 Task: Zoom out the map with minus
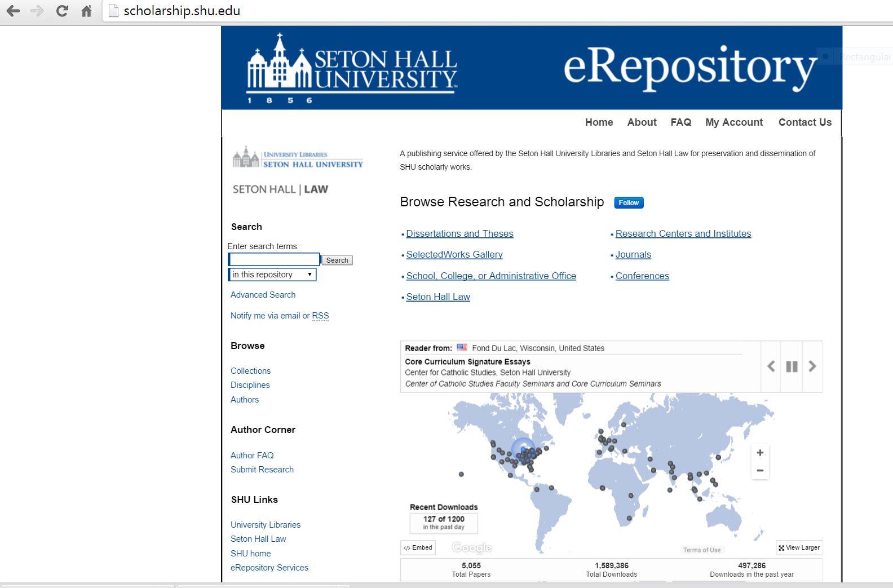click(x=760, y=470)
